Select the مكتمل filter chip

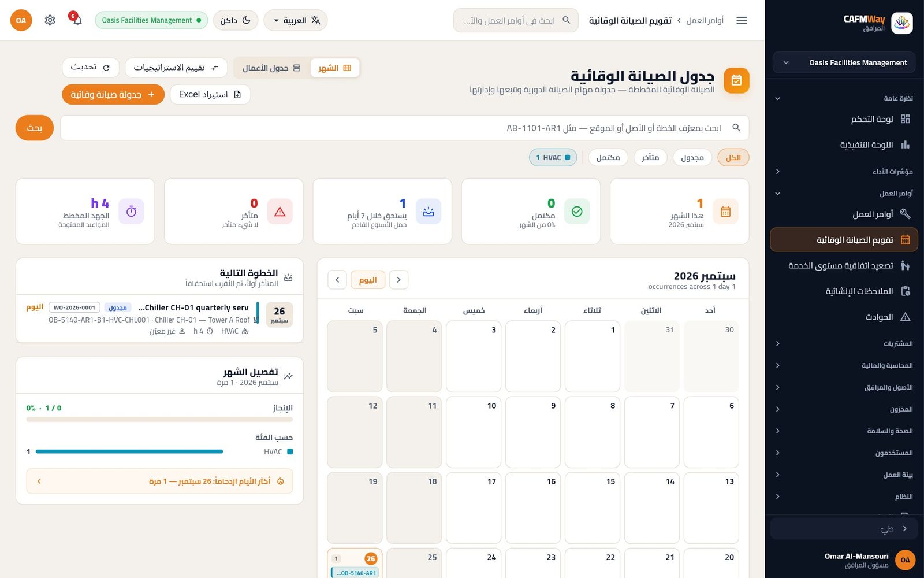click(x=608, y=157)
